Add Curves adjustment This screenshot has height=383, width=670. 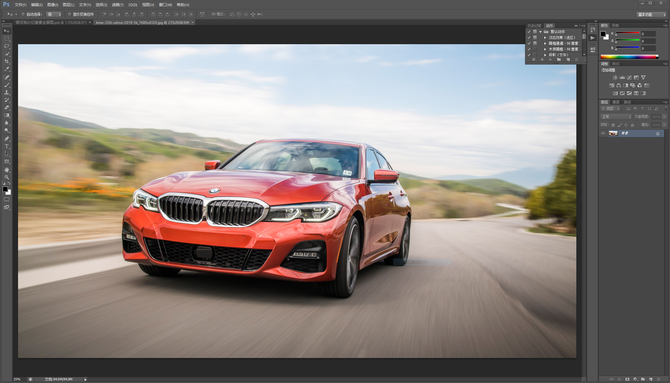click(629, 77)
